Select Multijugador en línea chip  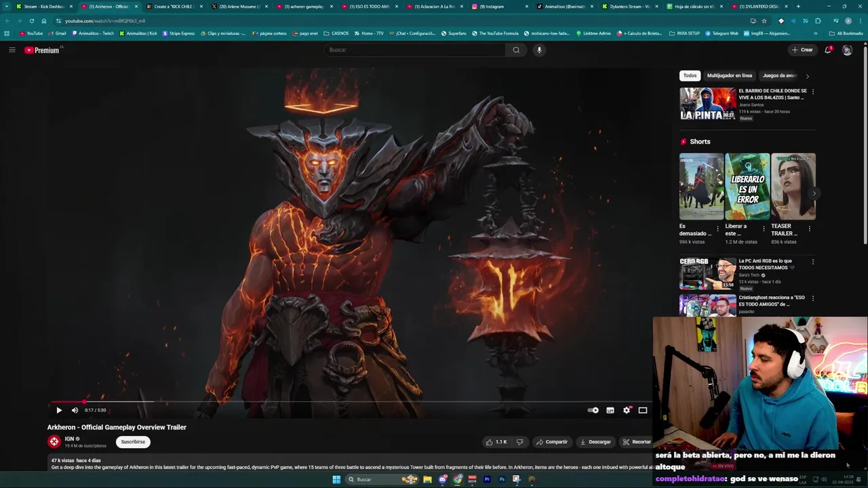730,75
